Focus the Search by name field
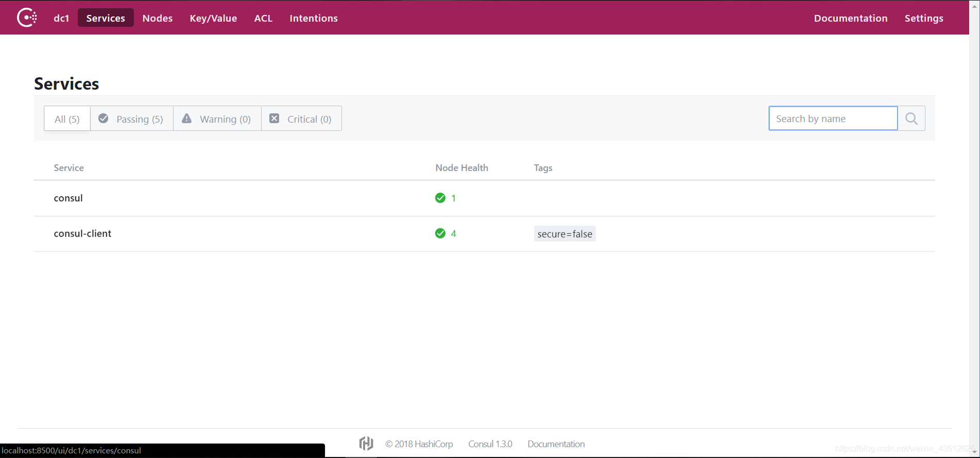This screenshot has height=458, width=980. tap(833, 118)
